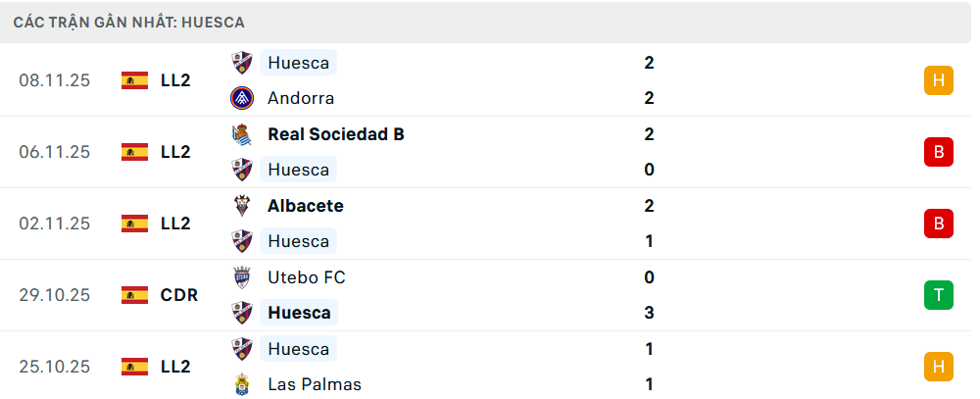This screenshot has width=980, height=399.
Task: Click the LL2 label in the 02.11.25 row
Action: pos(175,224)
